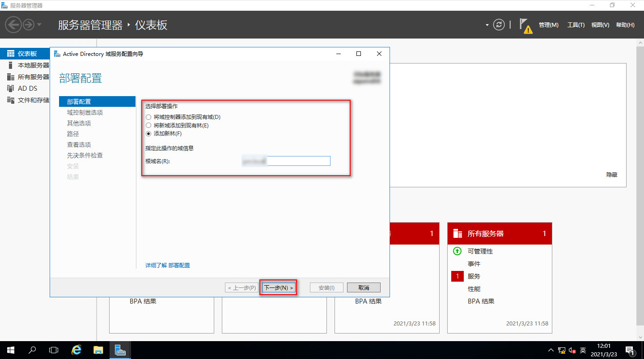
Task: Click the AD DS wizard title bar icon
Action: [57, 54]
